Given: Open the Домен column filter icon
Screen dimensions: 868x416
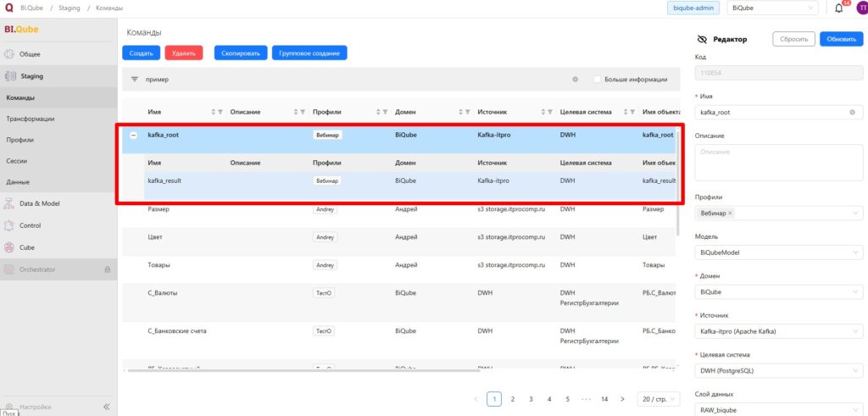Looking at the screenshot, I should click(x=468, y=113).
